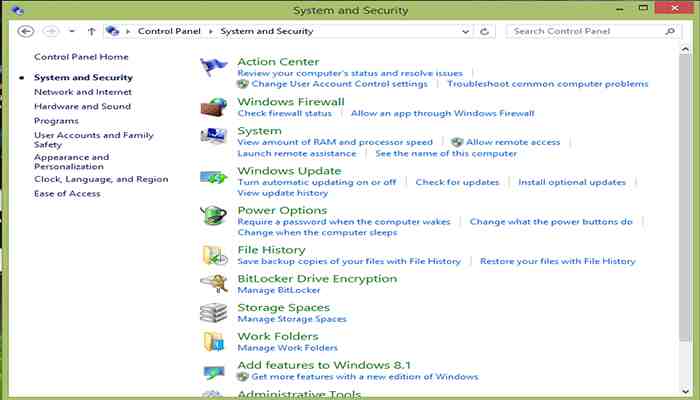The image size is (700, 400).
Task: Review your computer's status and resolve issues
Action: tap(350, 73)
